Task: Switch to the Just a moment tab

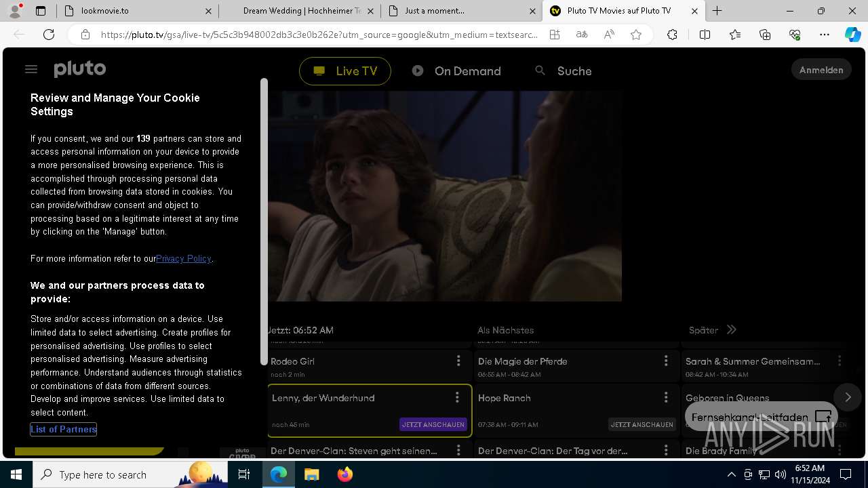Action: point(461,11)
